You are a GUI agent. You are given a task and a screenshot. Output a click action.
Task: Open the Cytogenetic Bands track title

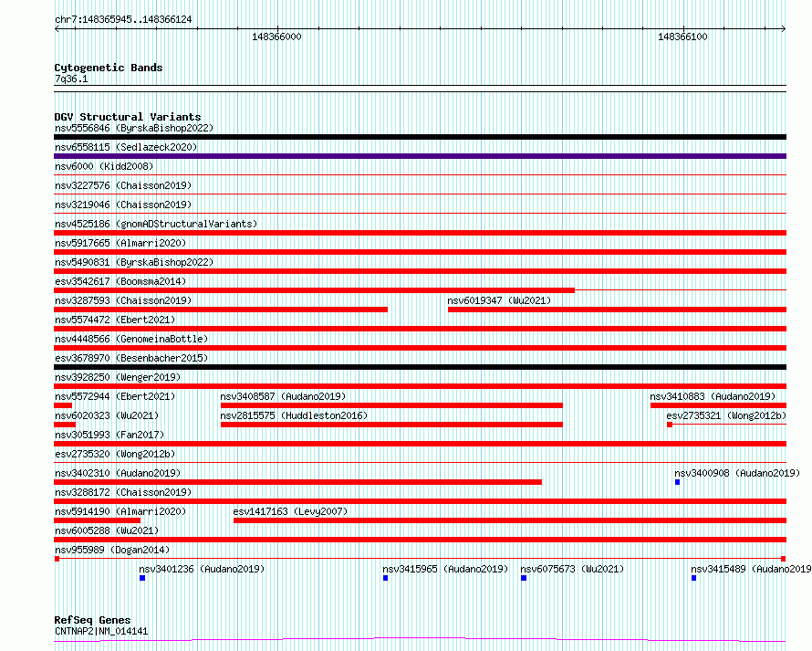click(x=108, y=68)
